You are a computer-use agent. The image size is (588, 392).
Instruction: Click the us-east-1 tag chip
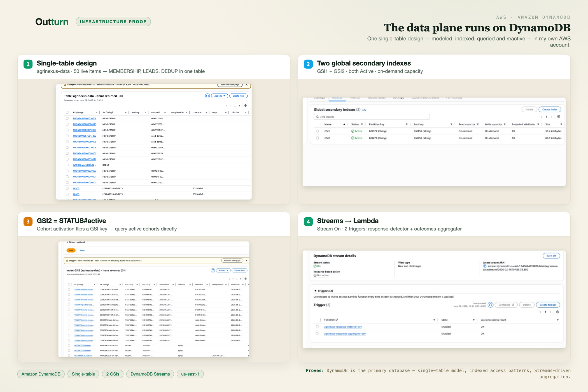click(190, 374)
